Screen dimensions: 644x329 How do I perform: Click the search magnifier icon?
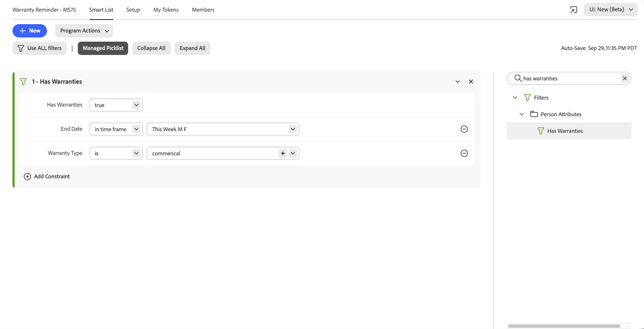coord(518,78)
